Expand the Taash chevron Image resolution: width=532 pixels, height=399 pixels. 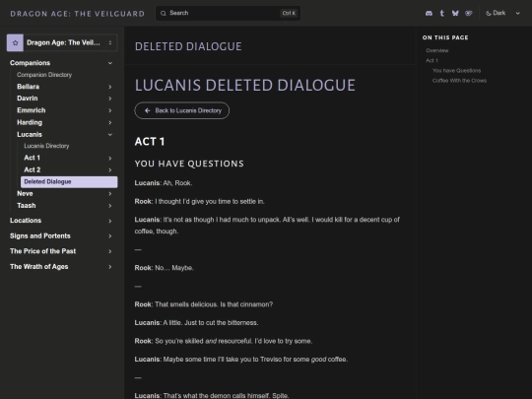point(110,206)
